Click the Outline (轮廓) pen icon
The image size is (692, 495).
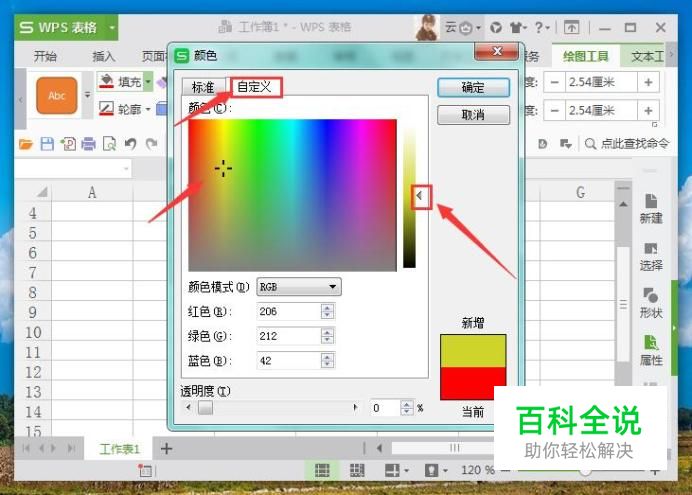point(106,109)
